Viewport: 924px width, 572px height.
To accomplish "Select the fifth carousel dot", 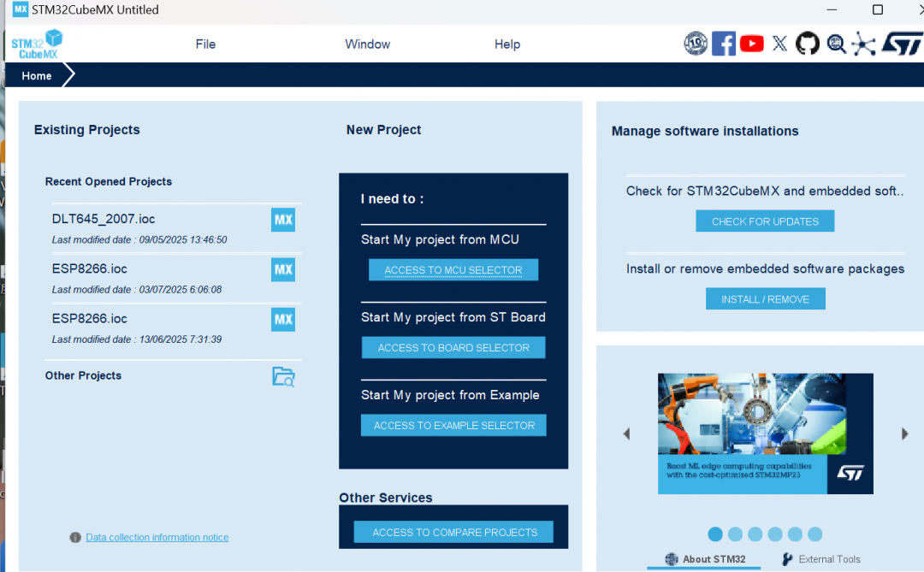I will [795, 534].
